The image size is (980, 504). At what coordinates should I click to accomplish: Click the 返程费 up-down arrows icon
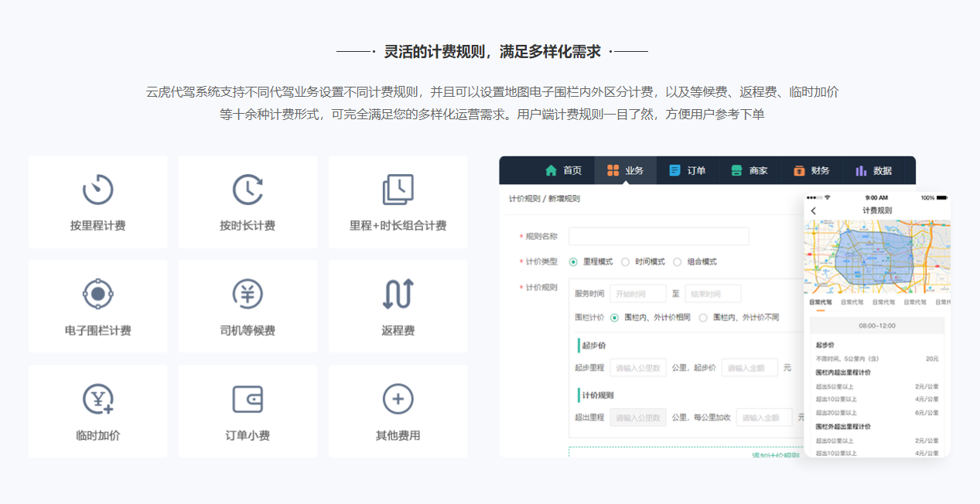(398, 294)
